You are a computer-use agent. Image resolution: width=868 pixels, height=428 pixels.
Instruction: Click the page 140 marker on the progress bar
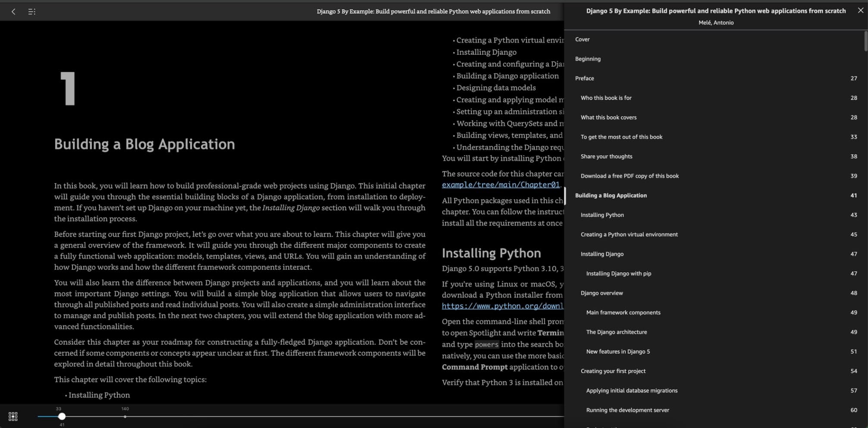[125, 416]
